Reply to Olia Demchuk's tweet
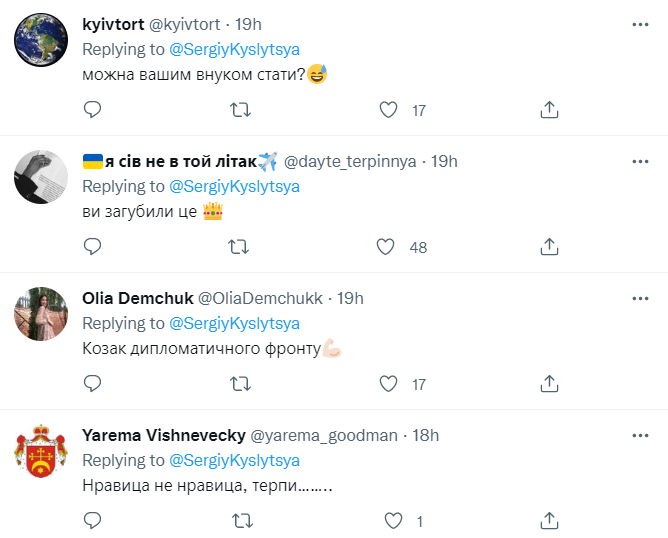668x538 pixels. (x=92, y=383)
